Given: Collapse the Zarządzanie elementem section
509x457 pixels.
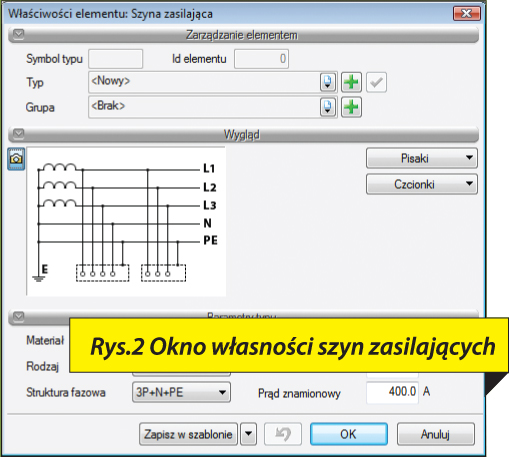Looking at the screenshot, I should click(19, 34).
